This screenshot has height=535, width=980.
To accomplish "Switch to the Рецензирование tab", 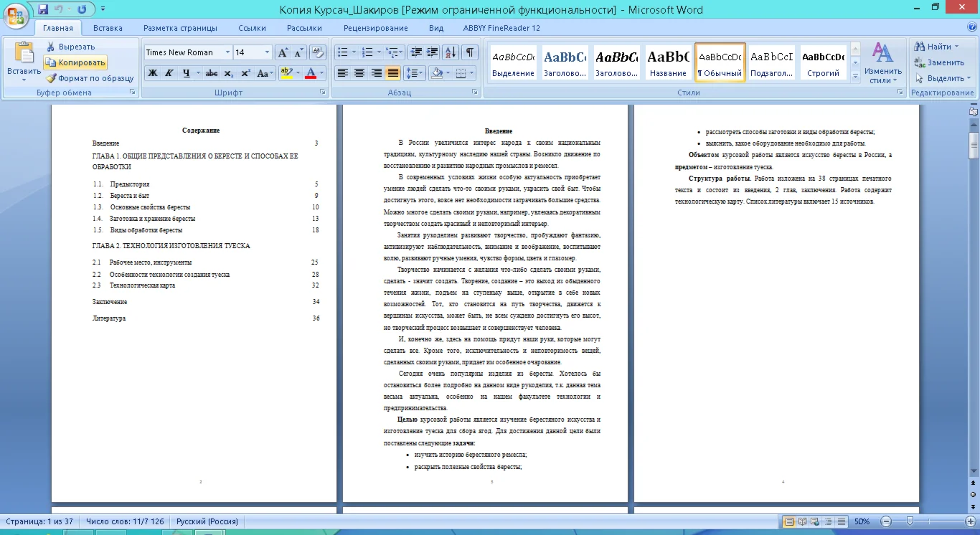I will (x=375, y=28).
